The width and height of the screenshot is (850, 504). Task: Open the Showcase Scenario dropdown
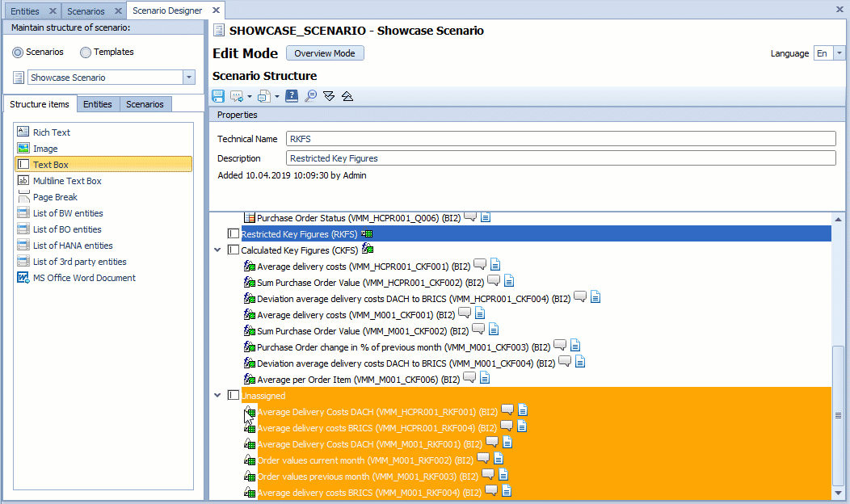click(187, 77)
